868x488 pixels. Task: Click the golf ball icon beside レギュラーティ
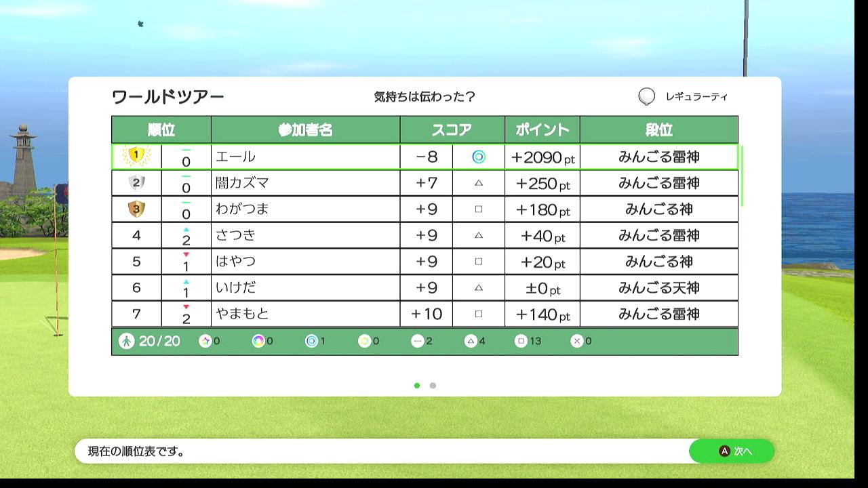(x=646, y=97)
